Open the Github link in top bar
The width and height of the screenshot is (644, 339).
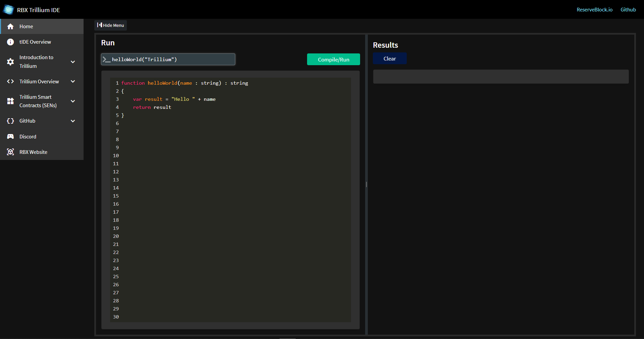[628, 9]
